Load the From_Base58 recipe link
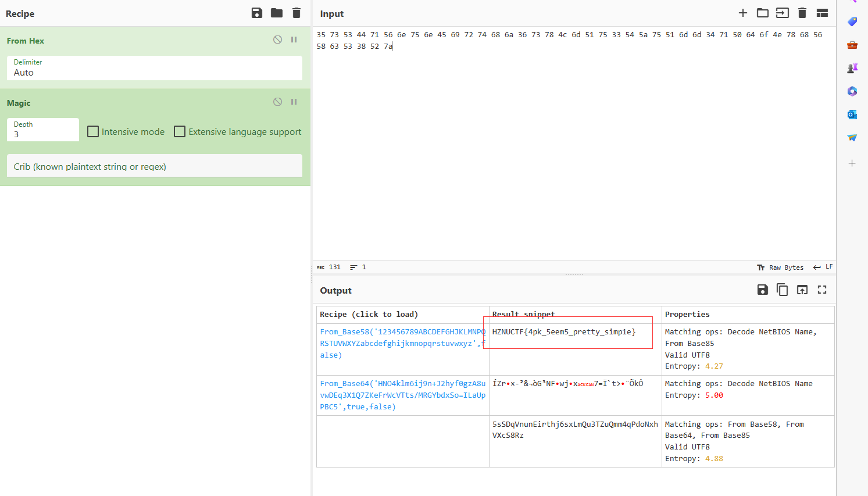This screenshot has height=496, width=868. 402,343
